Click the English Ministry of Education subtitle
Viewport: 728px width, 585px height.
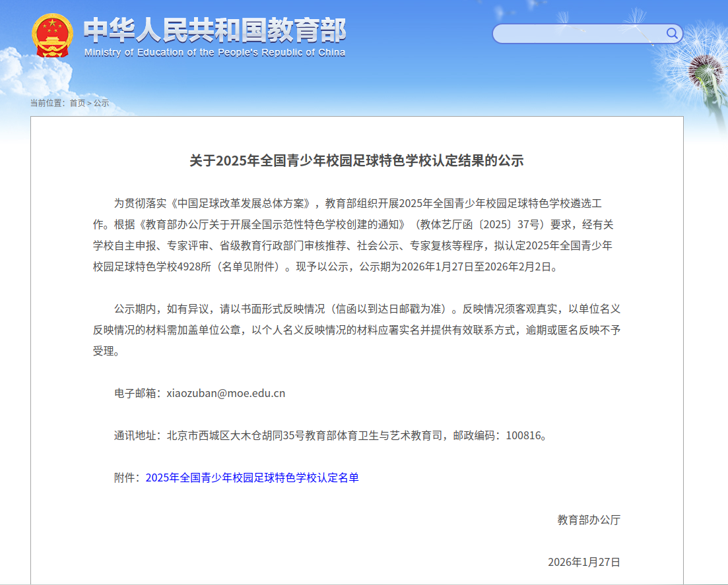(x=215, y=53)
